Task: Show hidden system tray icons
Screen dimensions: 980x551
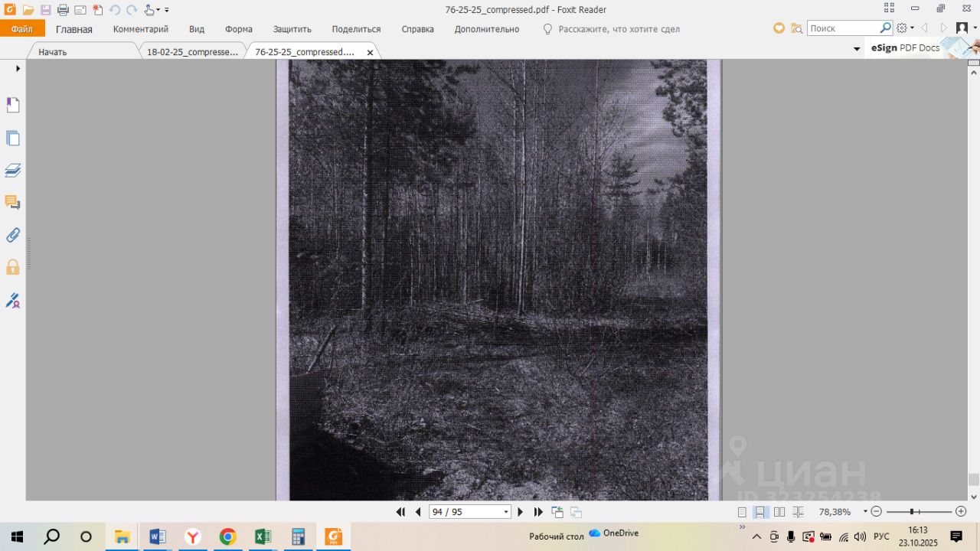Action: click(756, 536)
